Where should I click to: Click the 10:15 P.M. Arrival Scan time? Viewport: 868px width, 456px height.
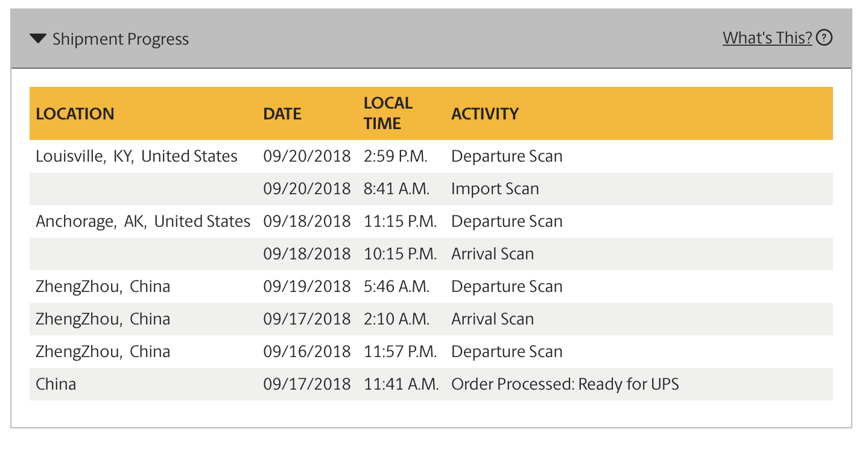pos(401,254)
